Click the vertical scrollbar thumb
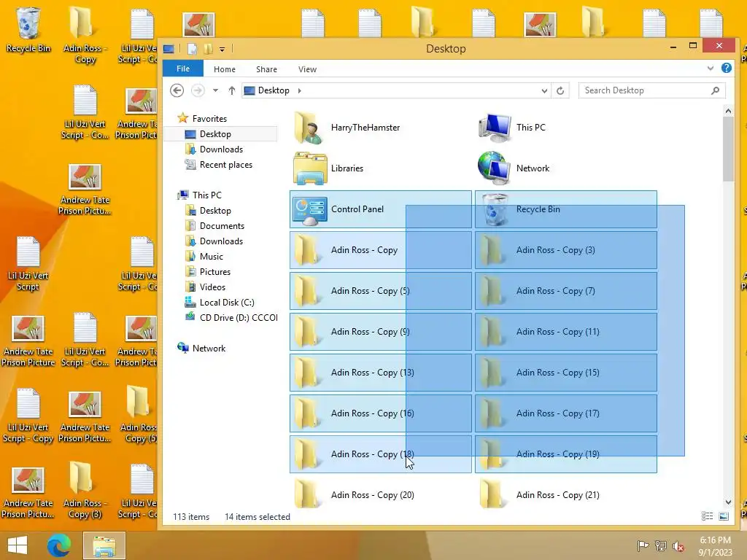747x560 pixels. point(727,149)
